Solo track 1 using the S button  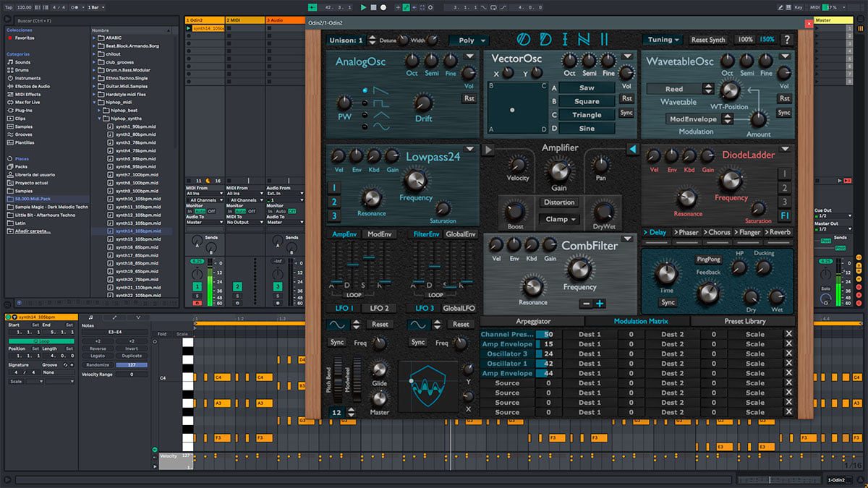196,296
